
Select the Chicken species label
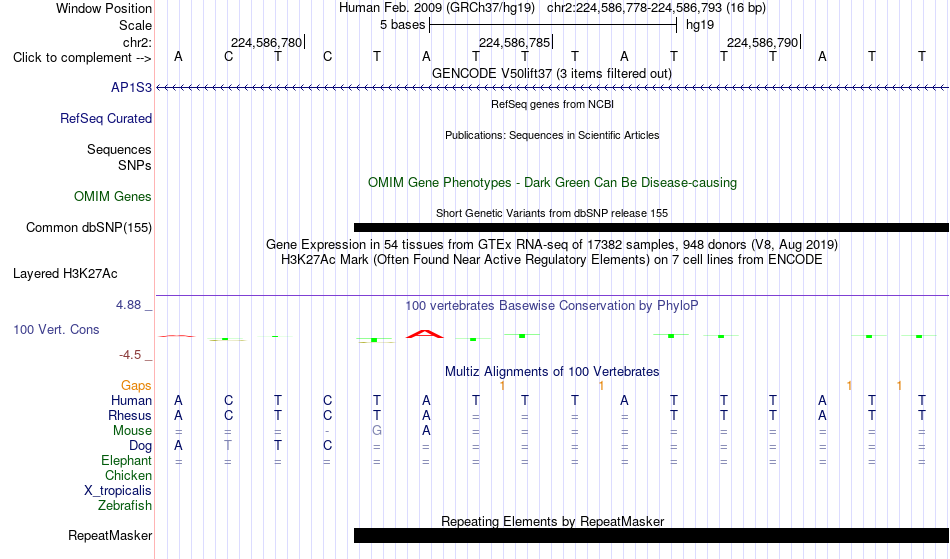[128, 475]
